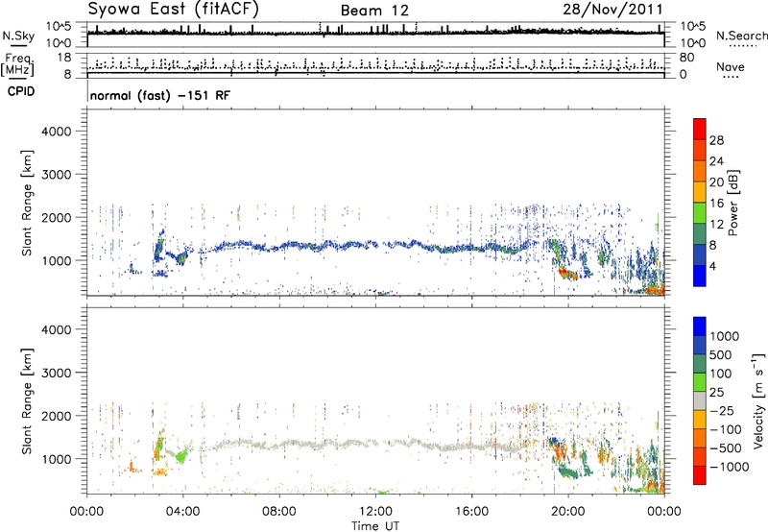Click the 'Time UT' axis title
Screen dimensions: 768x532
[x=375, y=526]
